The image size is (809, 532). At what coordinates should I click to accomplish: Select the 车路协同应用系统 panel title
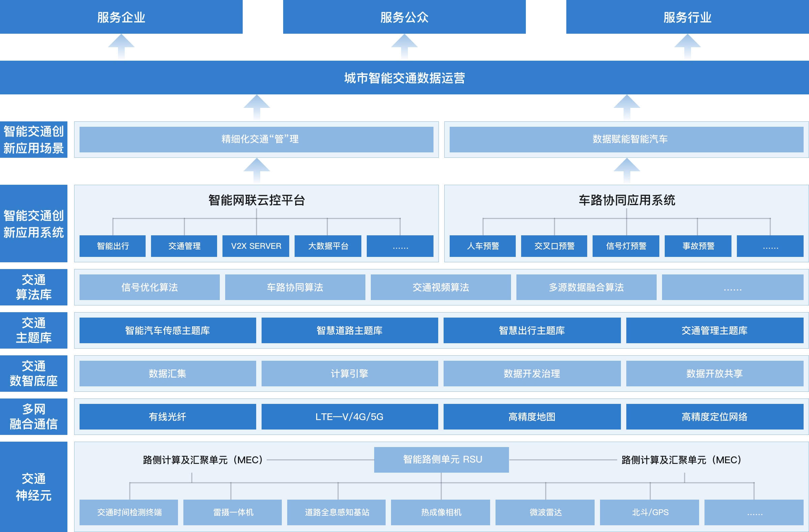[x=625, y=201]
